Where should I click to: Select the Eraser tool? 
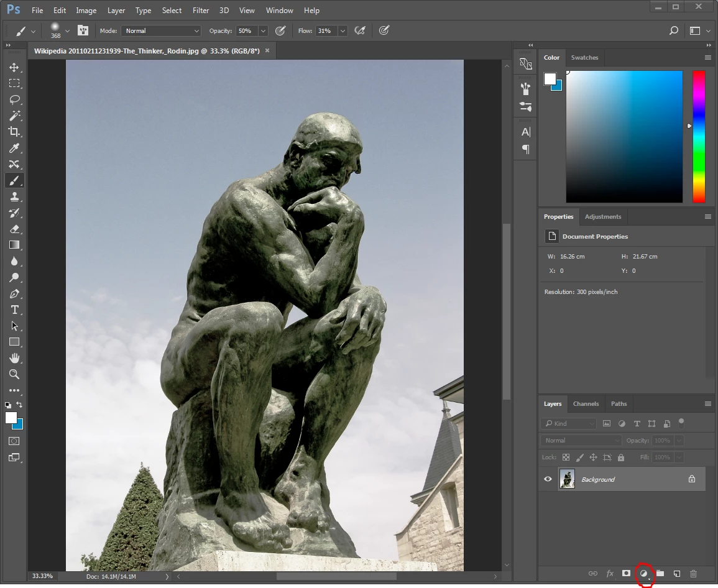(14, 229)
